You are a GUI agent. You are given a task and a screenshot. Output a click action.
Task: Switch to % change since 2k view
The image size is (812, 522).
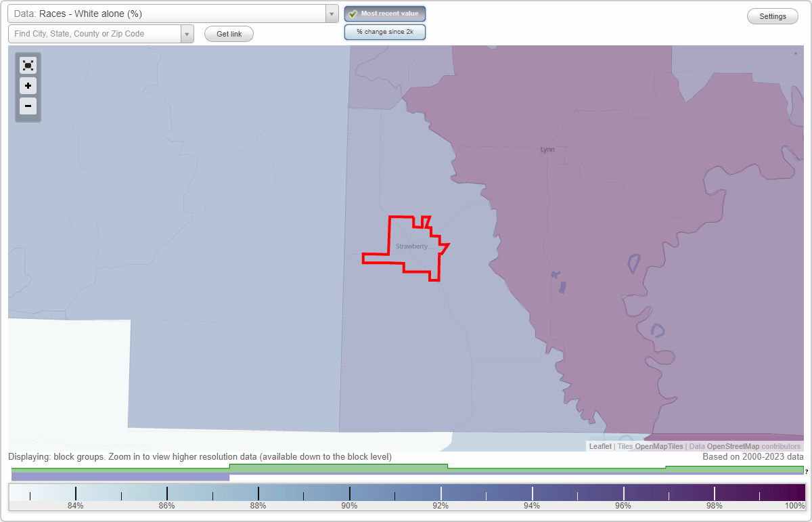pyautogui.click(x=385, y=31)
